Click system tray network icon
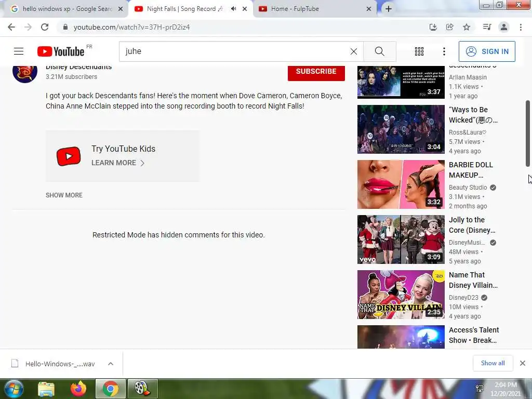 (x=480, y=389)
